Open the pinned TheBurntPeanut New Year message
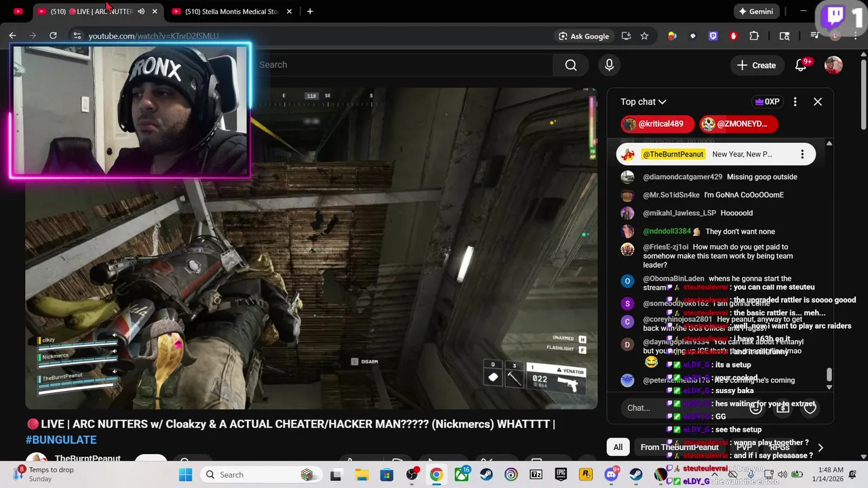Image resolution: width=868 pixels, height=488 pixels. pyautogui.click(x=715, y=154)
